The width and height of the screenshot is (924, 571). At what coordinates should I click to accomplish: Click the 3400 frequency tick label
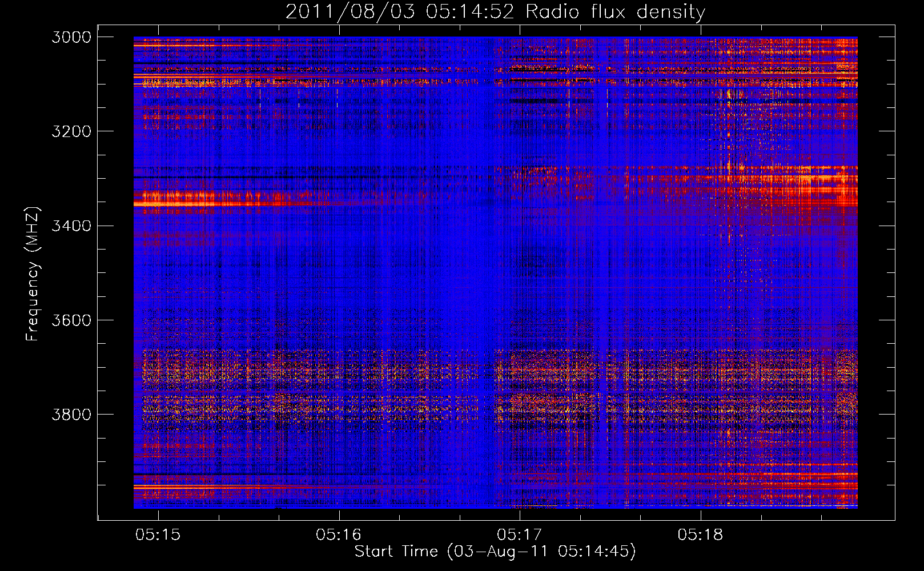(x=71, y=226)
